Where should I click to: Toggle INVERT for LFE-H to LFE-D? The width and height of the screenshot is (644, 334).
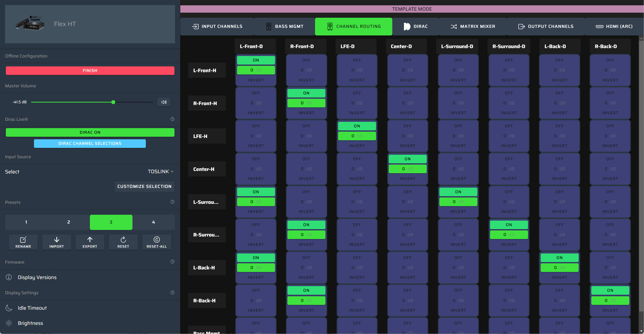pos(357,146)
